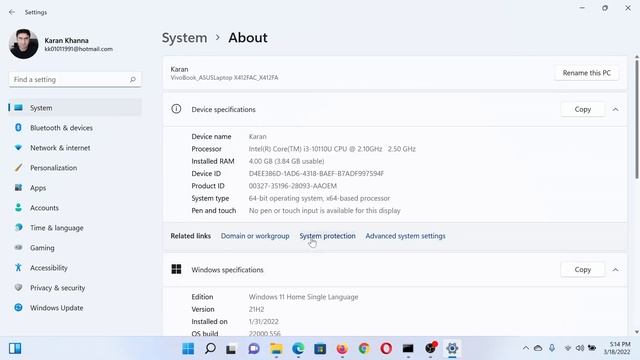Open Advanced system settings link
This screenshot has height=360, width=640.
405,236
